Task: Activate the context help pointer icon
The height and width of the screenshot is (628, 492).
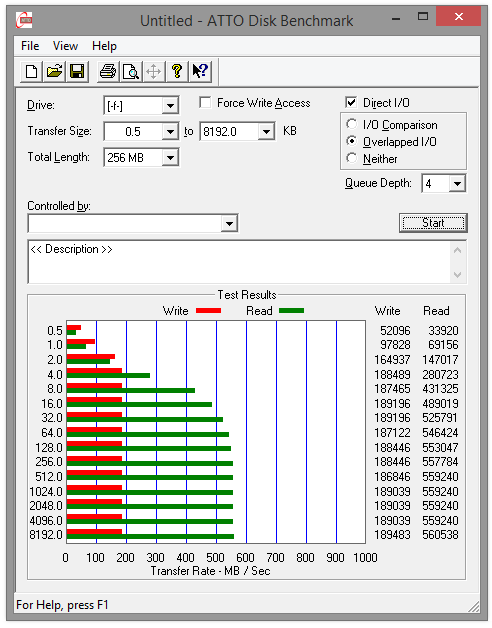Action: click(200, 72)
